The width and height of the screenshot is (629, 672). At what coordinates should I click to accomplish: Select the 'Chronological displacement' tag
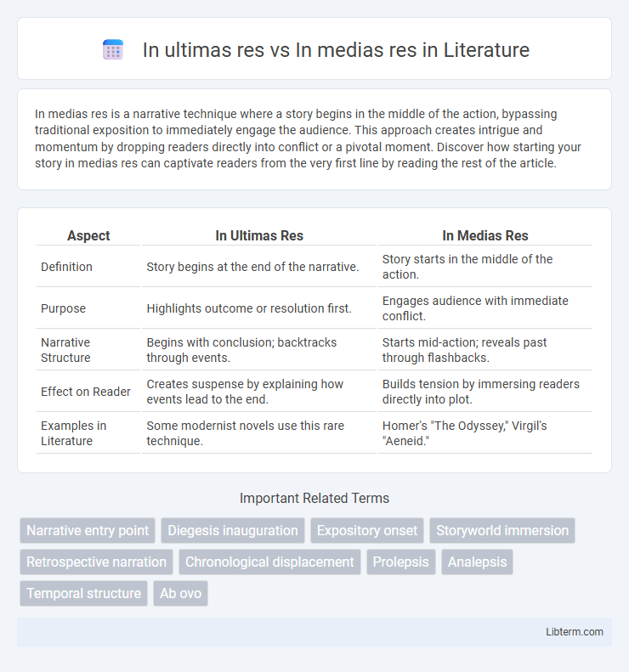point(269,562)
